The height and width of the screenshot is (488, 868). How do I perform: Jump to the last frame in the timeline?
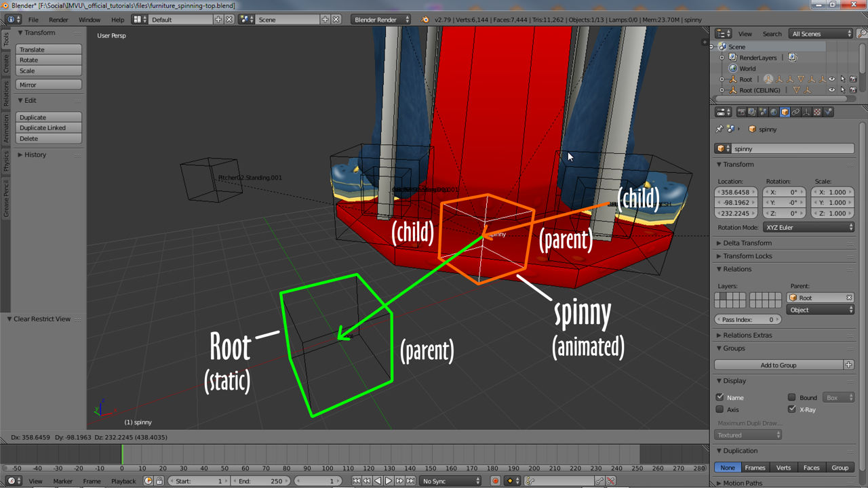[x=411, y=481]
